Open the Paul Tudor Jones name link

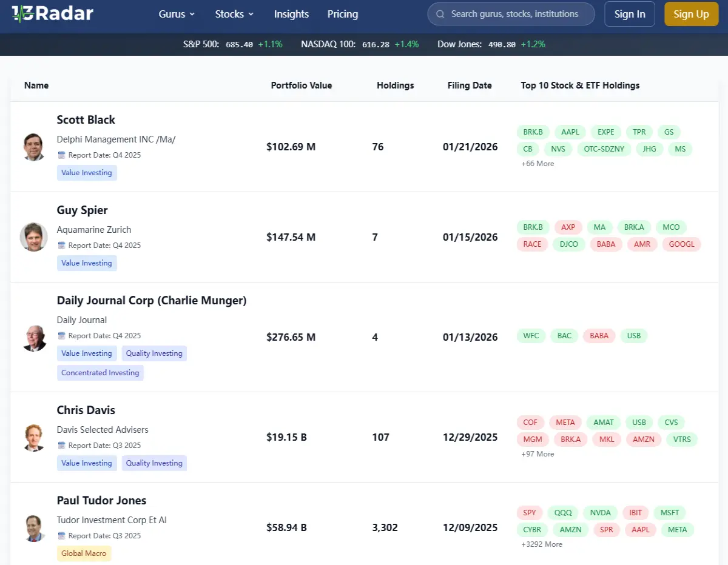click(x=102, y=501)
